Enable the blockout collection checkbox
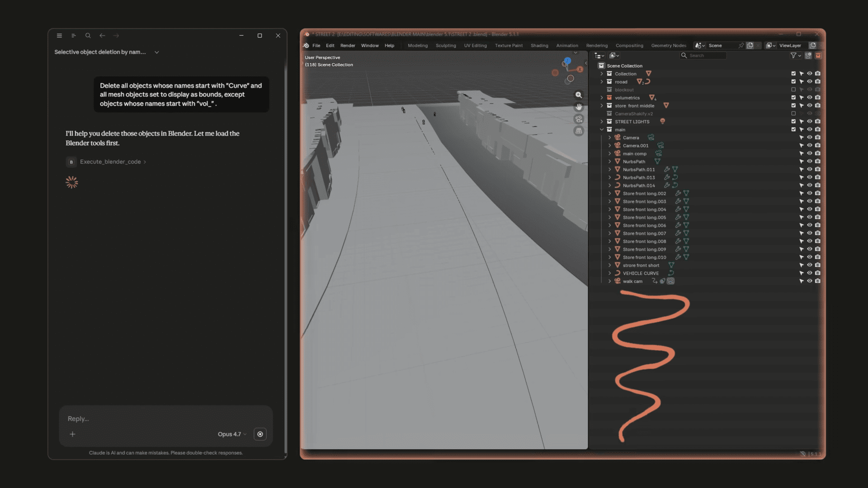The height and width of the screenshot is (488, 868). pos(793,90)
